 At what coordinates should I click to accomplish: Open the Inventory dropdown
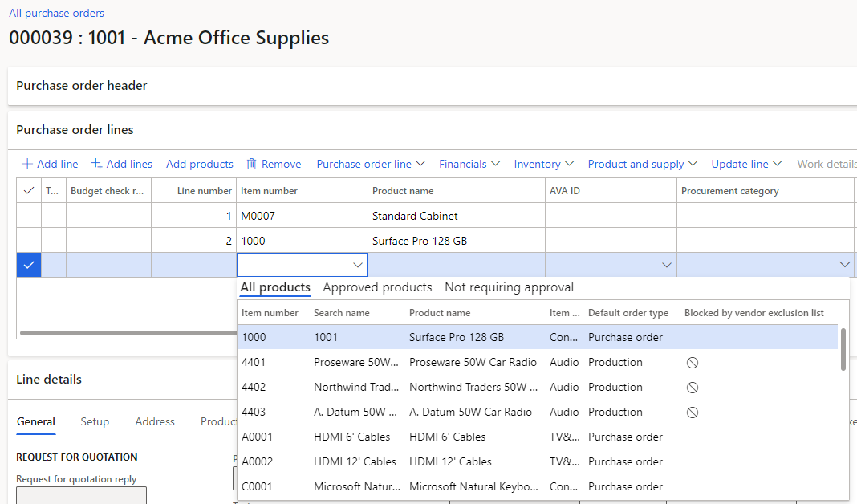tap(543, 164)
